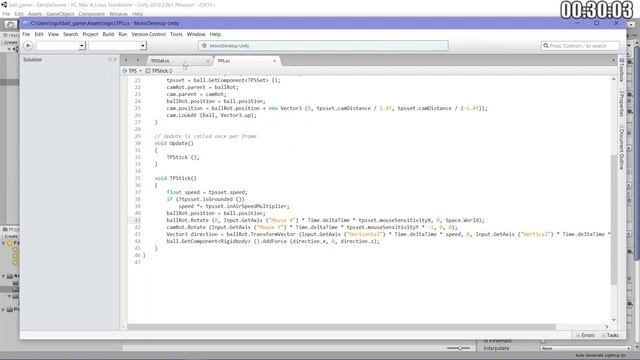Click 'float speed = tpsset.speed;' line
This screenshot has width=640, height=360.
click(207, 192)
